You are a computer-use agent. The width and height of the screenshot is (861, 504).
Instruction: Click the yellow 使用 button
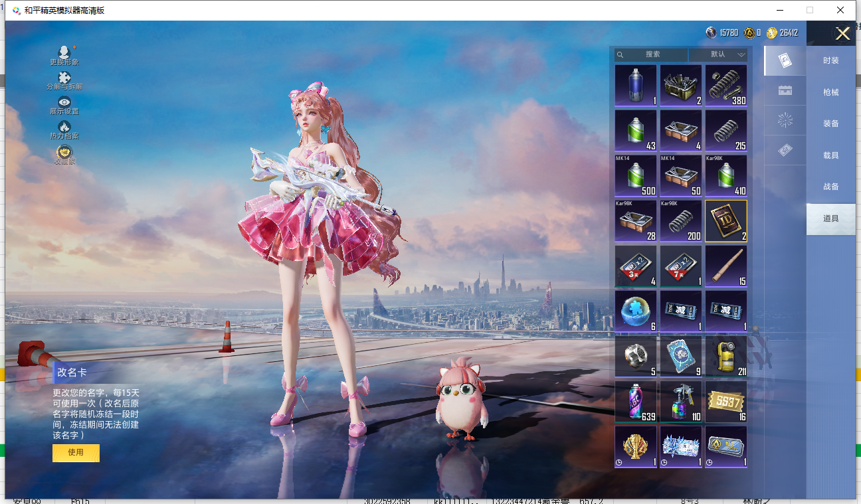tap(76, 453)
